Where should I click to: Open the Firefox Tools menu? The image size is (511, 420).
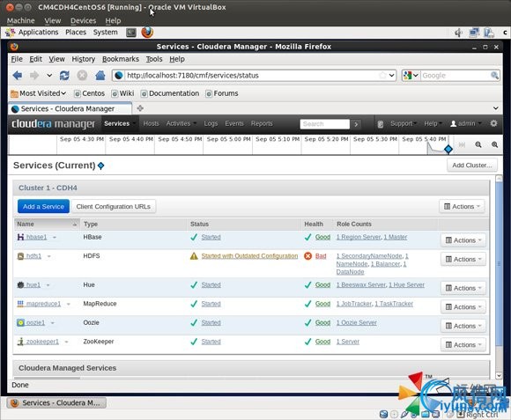154,59
